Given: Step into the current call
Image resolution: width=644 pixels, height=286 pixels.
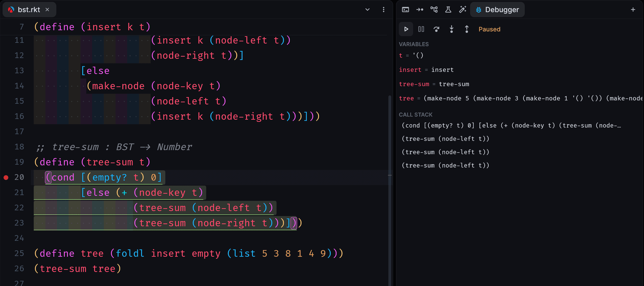Looking at the screenshot, I should click(x=451, y=29).
